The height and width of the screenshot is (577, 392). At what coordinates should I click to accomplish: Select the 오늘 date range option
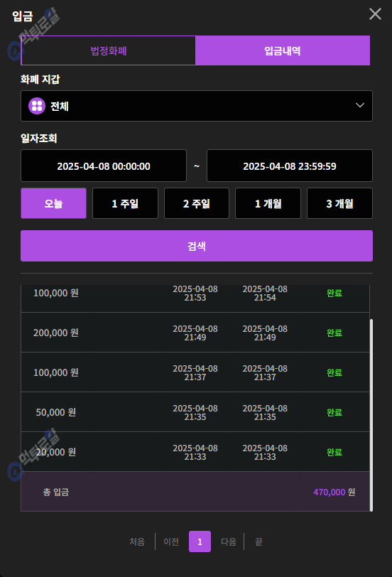[54, 203]
